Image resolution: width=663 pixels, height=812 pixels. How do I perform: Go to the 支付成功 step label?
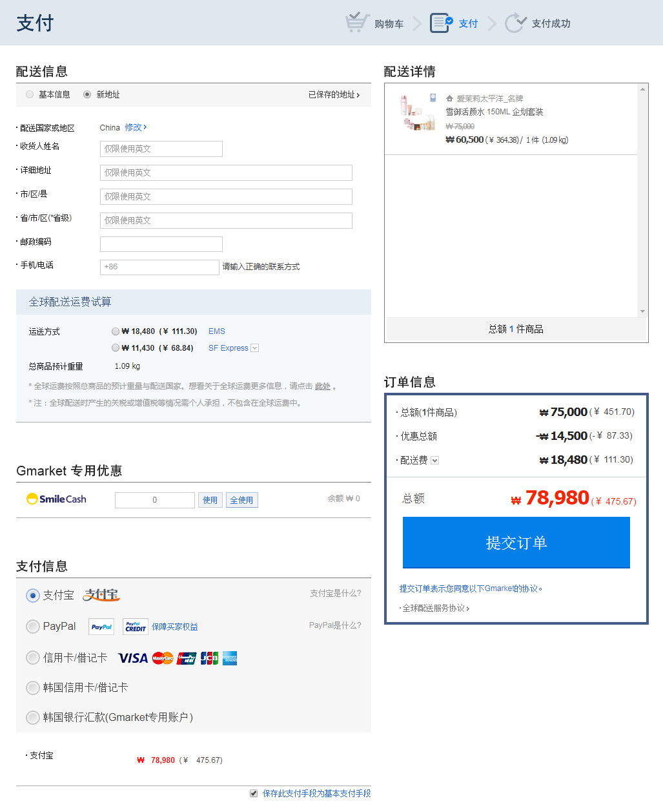tap(551, 24)
